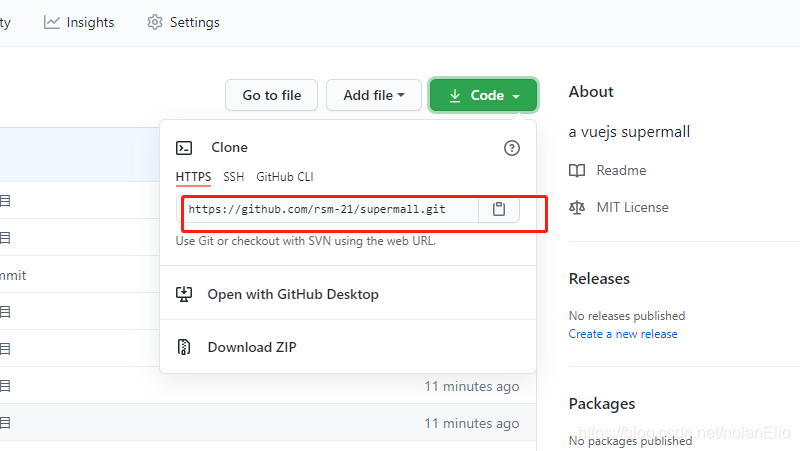Click the Settings gear icon
The image size is (800, 451).
coord(155,22)
